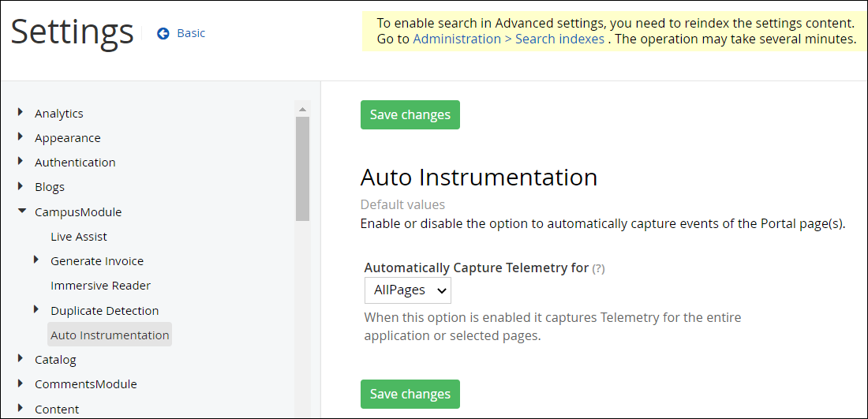Expand the Analytics tree node
This screenshot has height=419, width=868.
(21, 113)
